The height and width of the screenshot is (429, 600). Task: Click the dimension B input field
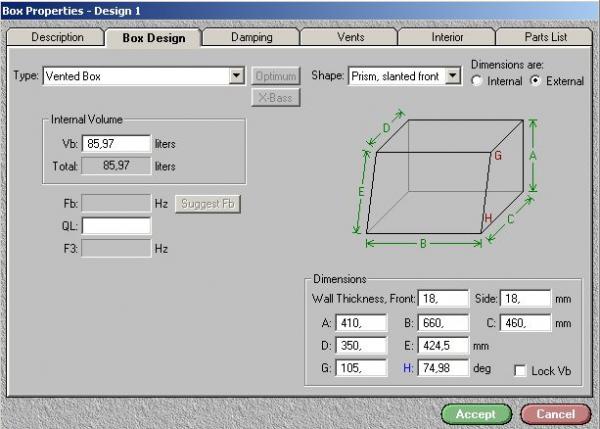[441, 322]
